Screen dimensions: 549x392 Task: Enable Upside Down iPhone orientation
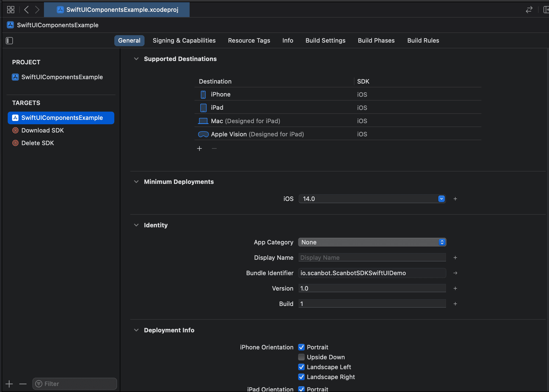click(301, 357)
